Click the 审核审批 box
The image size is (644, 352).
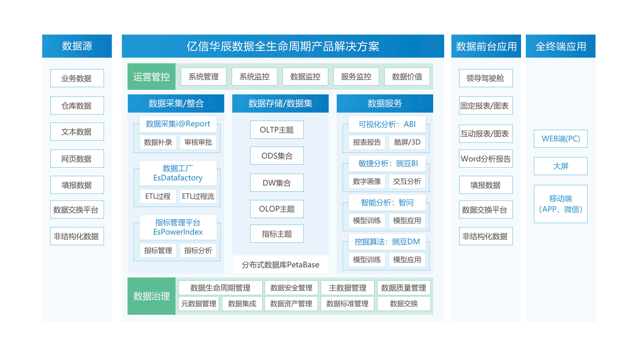point(198,142)
